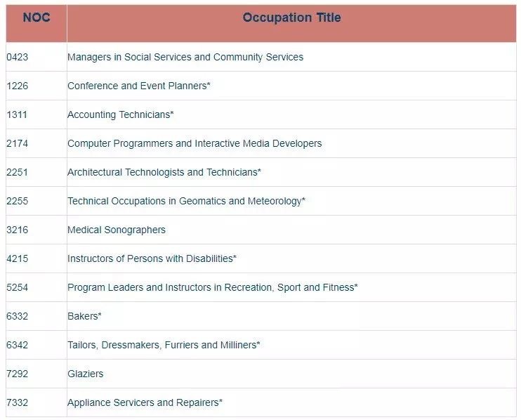Select Architectural Technologists and Technicians

tap(164, 172)
